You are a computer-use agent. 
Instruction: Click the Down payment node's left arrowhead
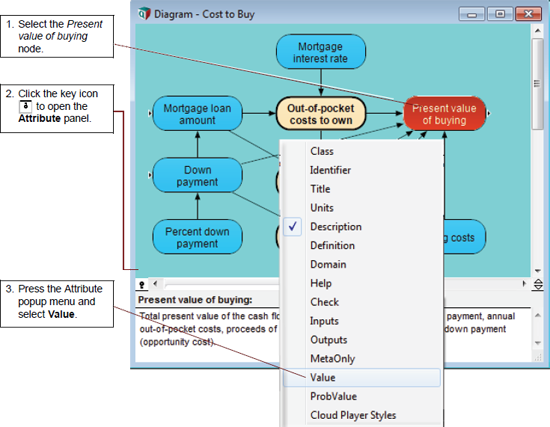pyautogui.click(x=150, y=175)
